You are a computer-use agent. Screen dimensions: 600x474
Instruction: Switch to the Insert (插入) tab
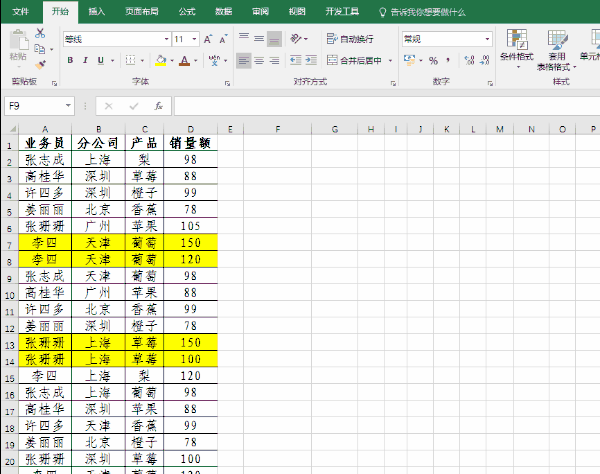click(x=96, y=11)
